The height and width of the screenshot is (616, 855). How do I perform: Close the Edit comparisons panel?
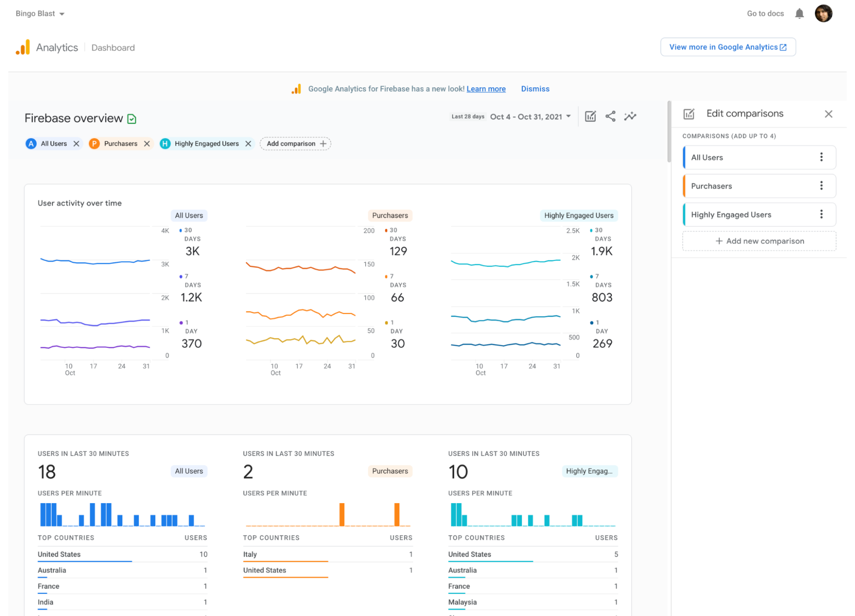[828, 114]
